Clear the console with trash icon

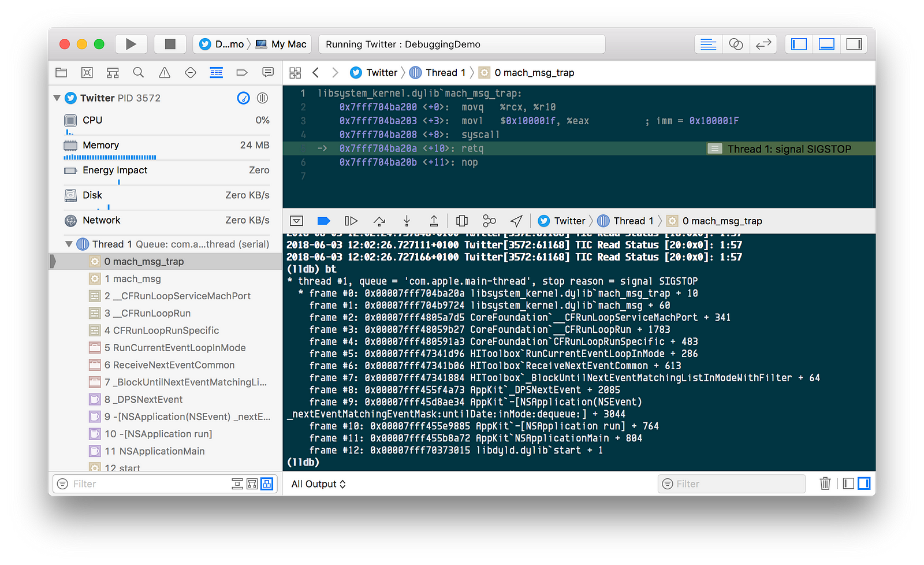click(825, 484)
